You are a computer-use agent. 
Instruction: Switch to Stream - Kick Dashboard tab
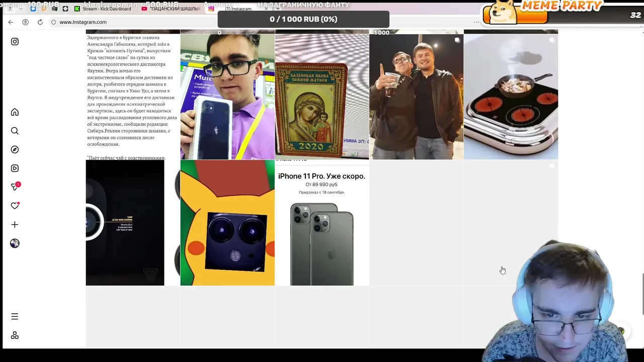click(102, 9)
